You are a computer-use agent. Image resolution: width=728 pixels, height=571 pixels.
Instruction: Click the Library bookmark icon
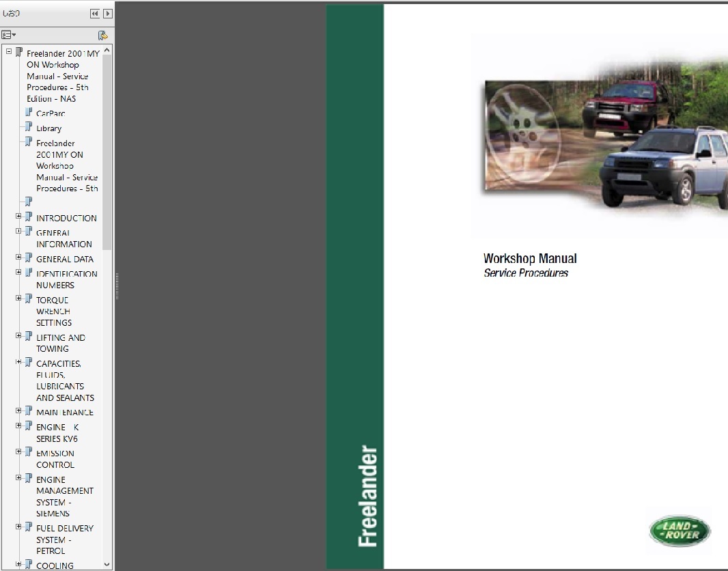pos(29,127)
